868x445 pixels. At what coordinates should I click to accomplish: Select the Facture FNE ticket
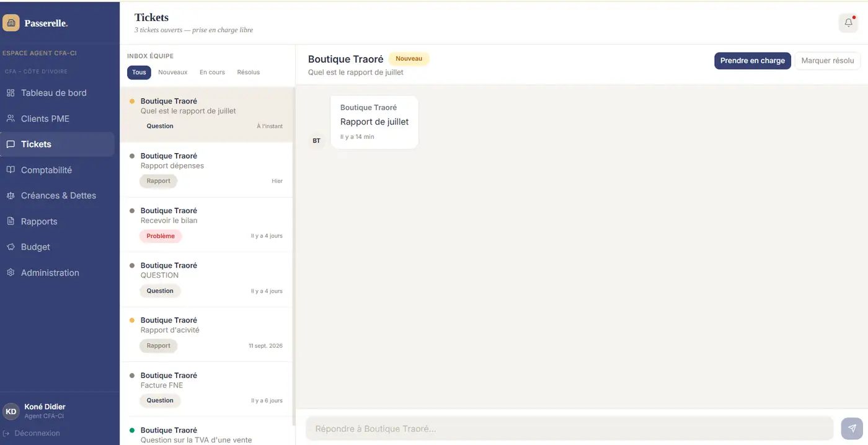(x=206, y=389)
